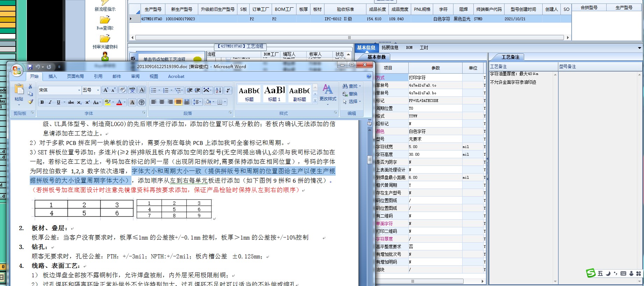
Task: Click the Phonetic Guide (wén) icon
Action: click(132, 90)
